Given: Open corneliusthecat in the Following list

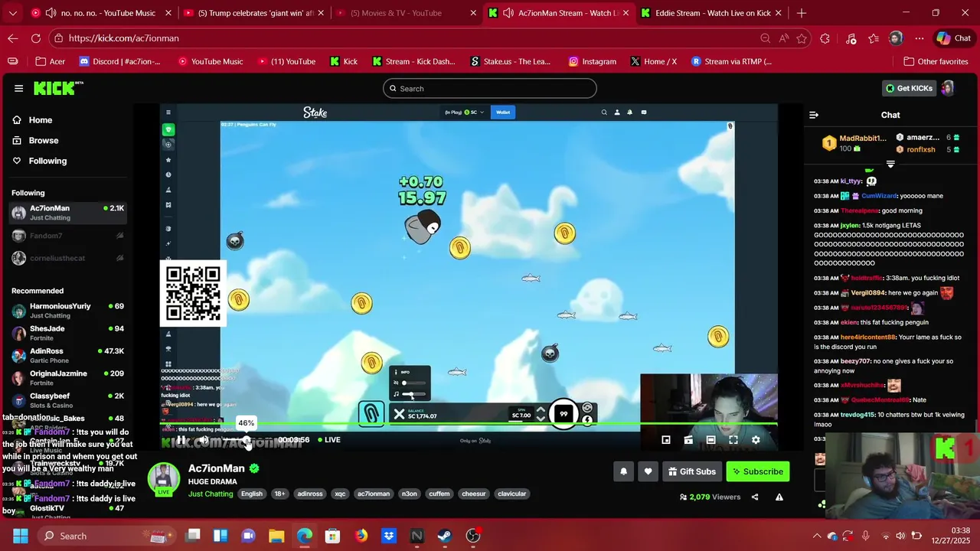Looking at the screenshot, I should [x=67, y=258].
